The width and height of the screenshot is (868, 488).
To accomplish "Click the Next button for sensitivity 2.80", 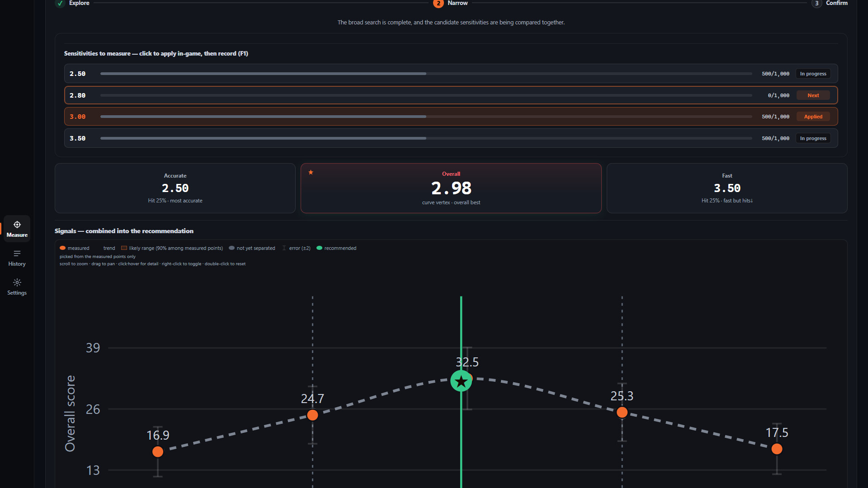I will tap(813, 95).
